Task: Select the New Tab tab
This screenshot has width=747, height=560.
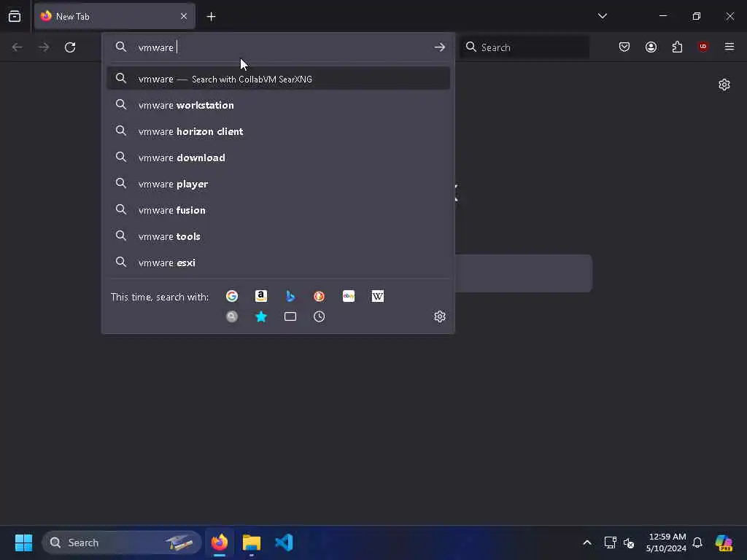Action: (115, 16)
